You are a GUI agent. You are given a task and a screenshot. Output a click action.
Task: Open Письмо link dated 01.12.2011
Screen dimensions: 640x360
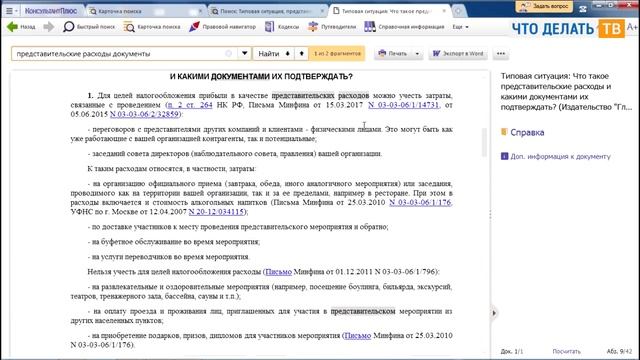pyautogui.click(x=278, y=272)
